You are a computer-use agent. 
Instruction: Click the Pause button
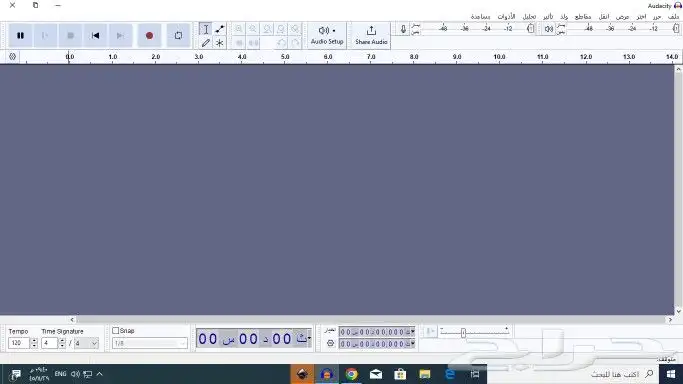pyautogui.click(x=20, y=35)
